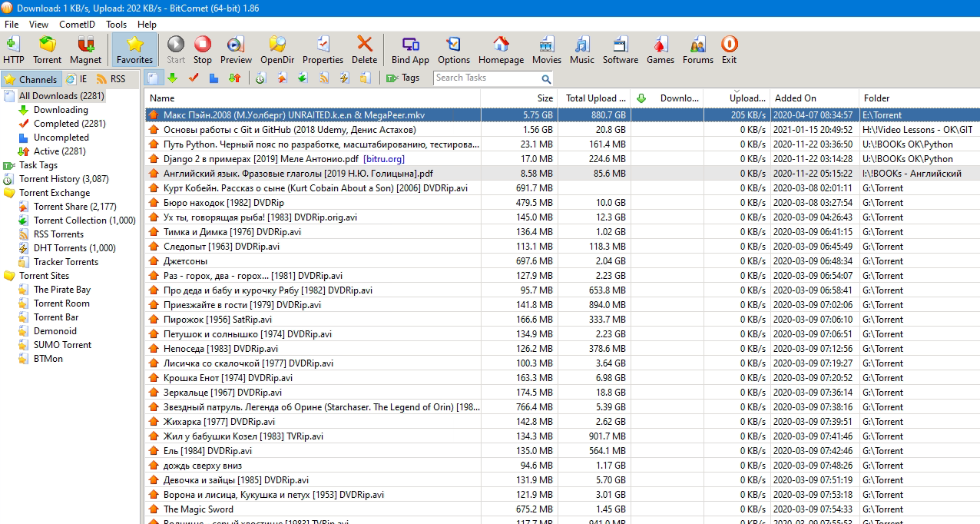
Task: Sort by Total Upload column header
Action: pos(594,98)
